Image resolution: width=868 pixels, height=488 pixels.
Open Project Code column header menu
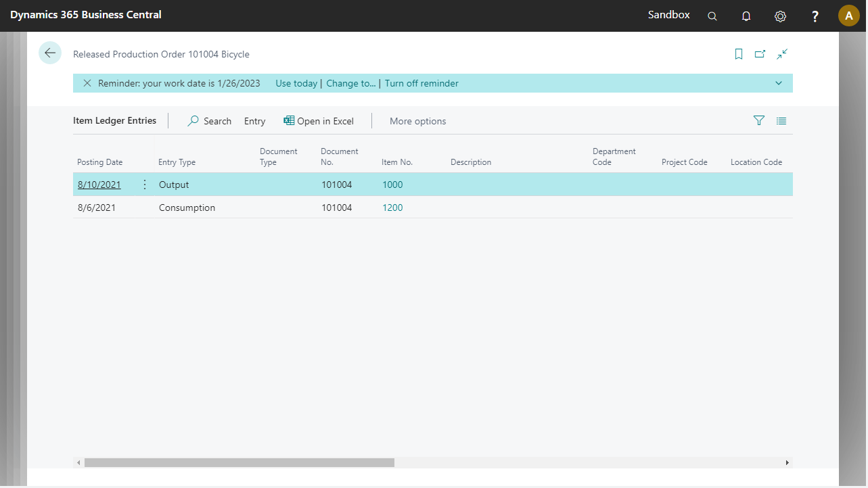(685, 162)
